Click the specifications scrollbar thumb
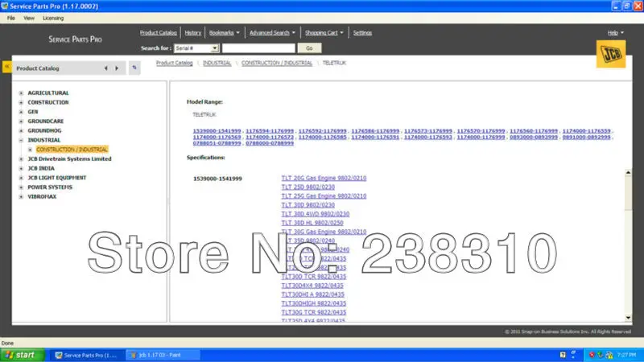Image resolution: width=644 pixels, height=362 pixels. (x=628, y=194)
